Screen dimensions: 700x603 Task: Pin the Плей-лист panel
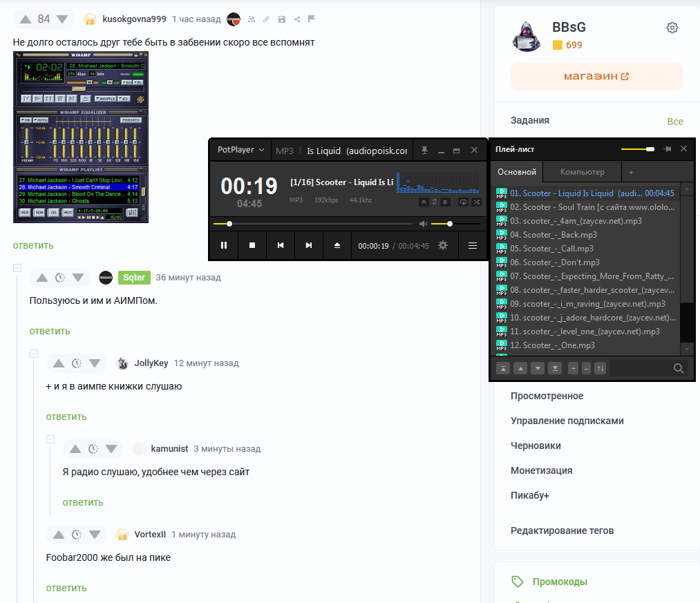tap(668, 149)
